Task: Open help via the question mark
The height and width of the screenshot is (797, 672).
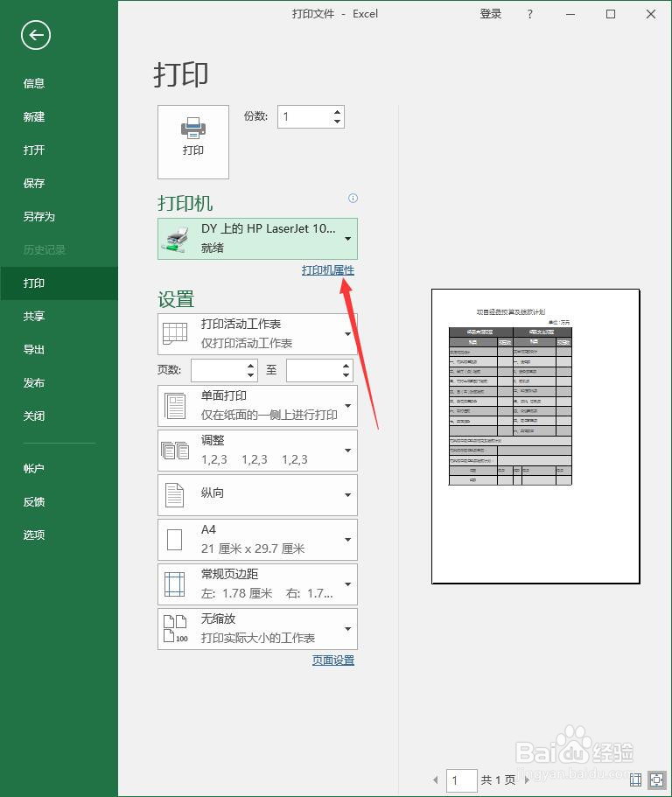Action: [x=530, y=14]
